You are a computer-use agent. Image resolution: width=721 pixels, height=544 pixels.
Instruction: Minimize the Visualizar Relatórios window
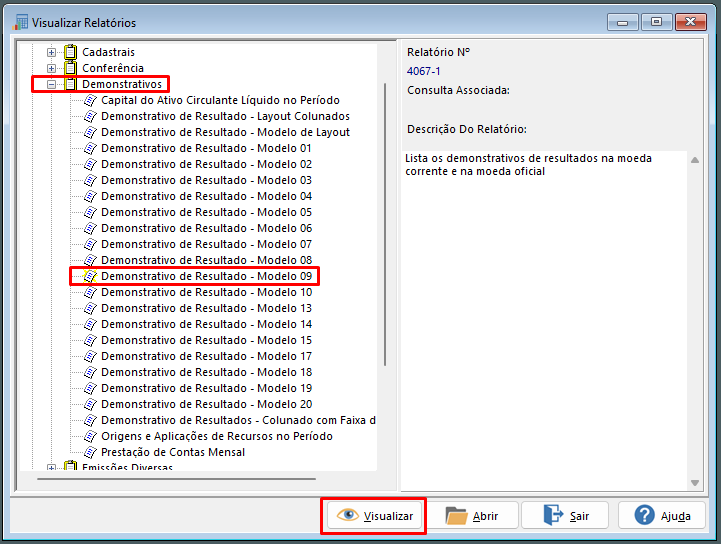(x=623, y=22)
